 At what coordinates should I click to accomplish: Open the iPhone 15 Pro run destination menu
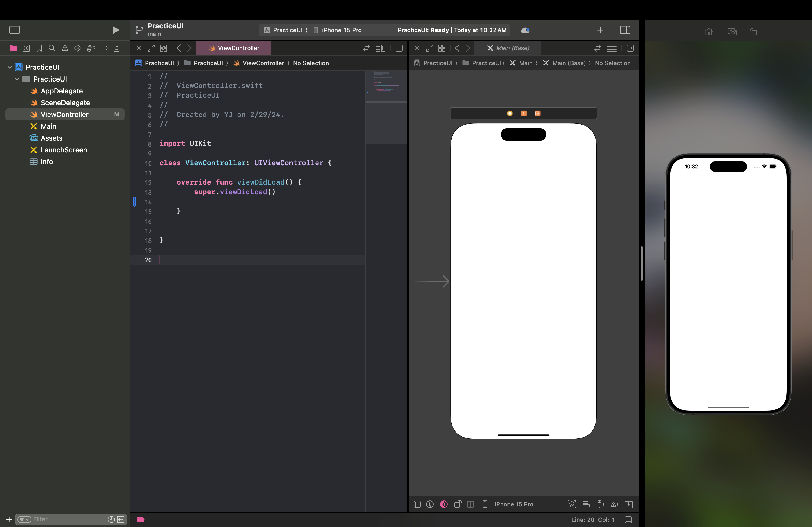tap(341, 30)
